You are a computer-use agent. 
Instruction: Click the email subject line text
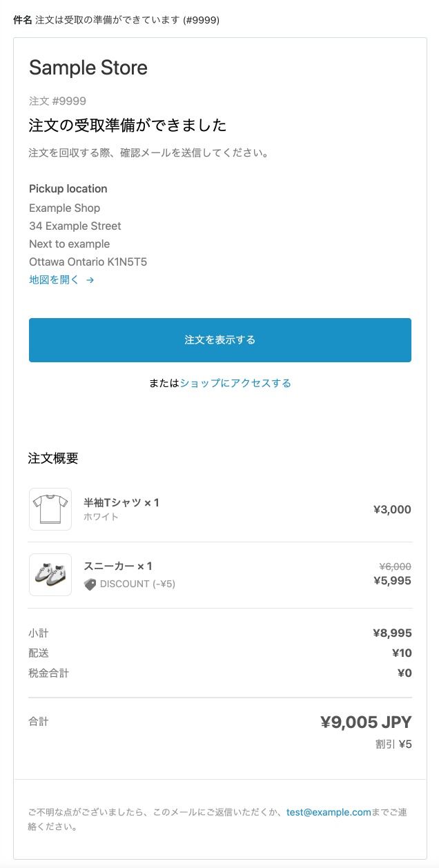point(127,20)
